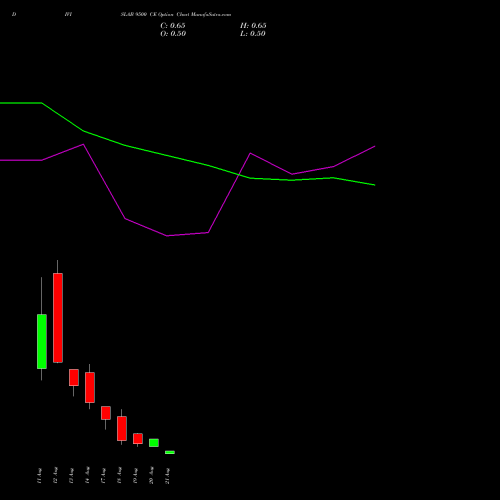Click the 19 Aug date axis label
This screenshot has width=500, height=500.
(x=135, y=476)
